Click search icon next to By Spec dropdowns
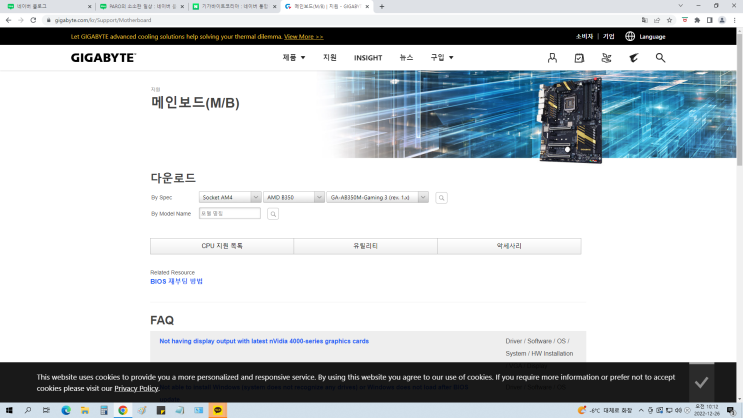 (x=442, y=198)
